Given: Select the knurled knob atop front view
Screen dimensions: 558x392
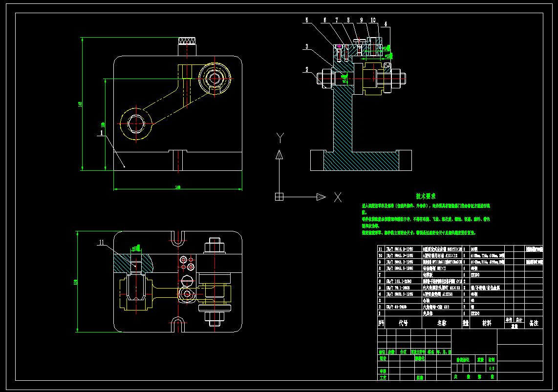Looking at the screenshot, I should 187,40.
